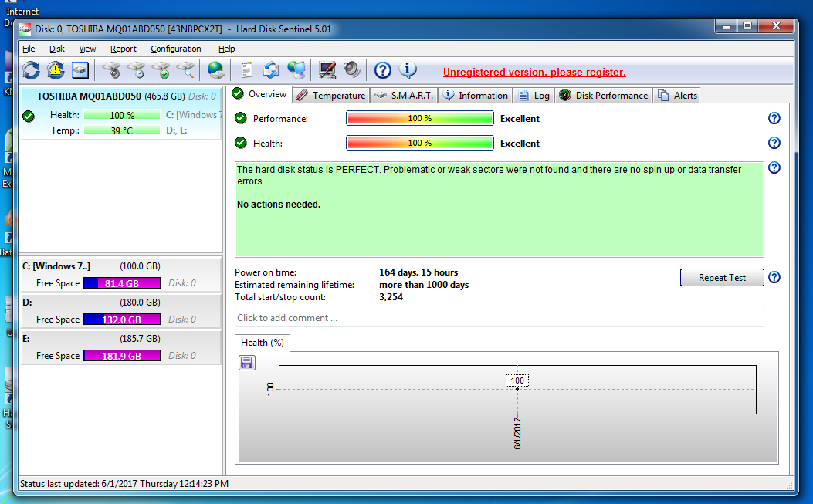Image resolution: width=813 pixels, height=504 pixels.
Task: Click the Health 100% progress bar in Overview
Action: coord(419,143)
